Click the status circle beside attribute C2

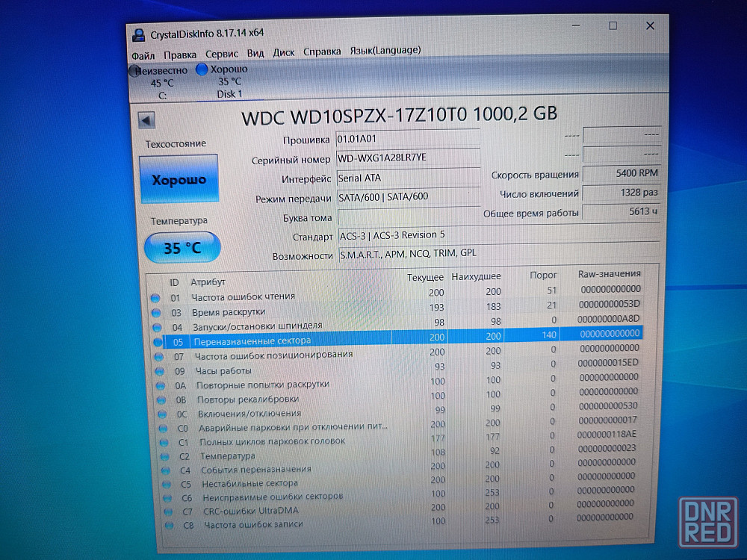pos(165,457)
